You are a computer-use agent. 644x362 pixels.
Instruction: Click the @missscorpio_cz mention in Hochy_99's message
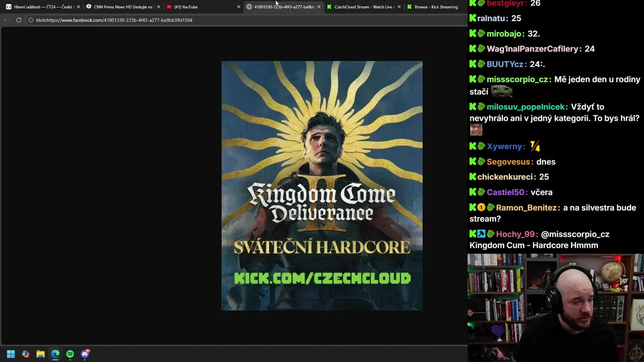[575, 234]
